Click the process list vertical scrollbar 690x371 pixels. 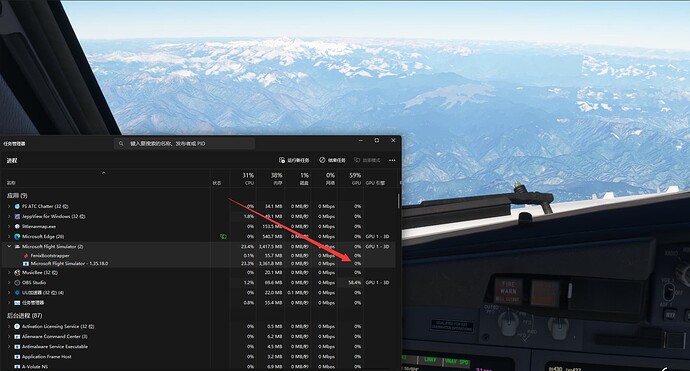[399, 201]
